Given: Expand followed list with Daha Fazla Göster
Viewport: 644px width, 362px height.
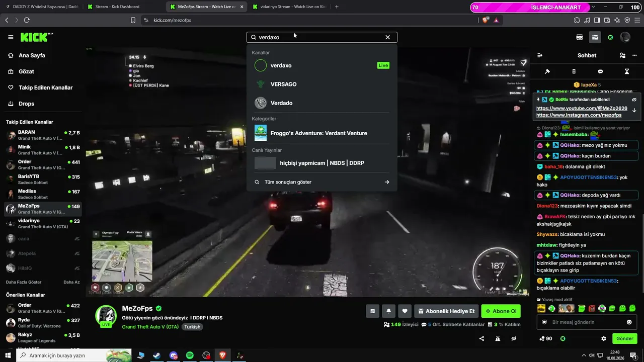Looking at the screenshot, I should click(24, 282).
